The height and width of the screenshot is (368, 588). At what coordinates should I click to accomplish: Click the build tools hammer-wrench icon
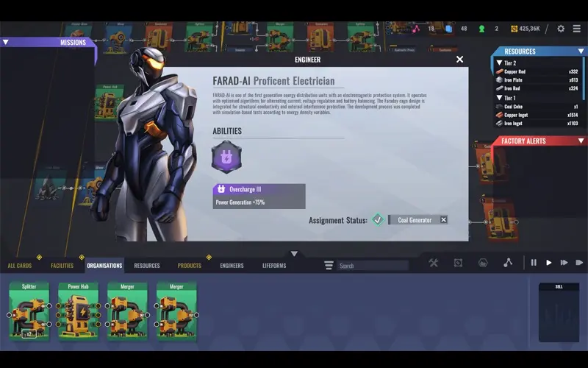(x=434, y=263)
